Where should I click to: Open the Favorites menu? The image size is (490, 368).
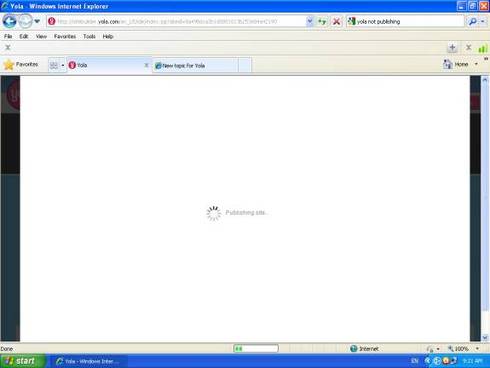(65, 36)
